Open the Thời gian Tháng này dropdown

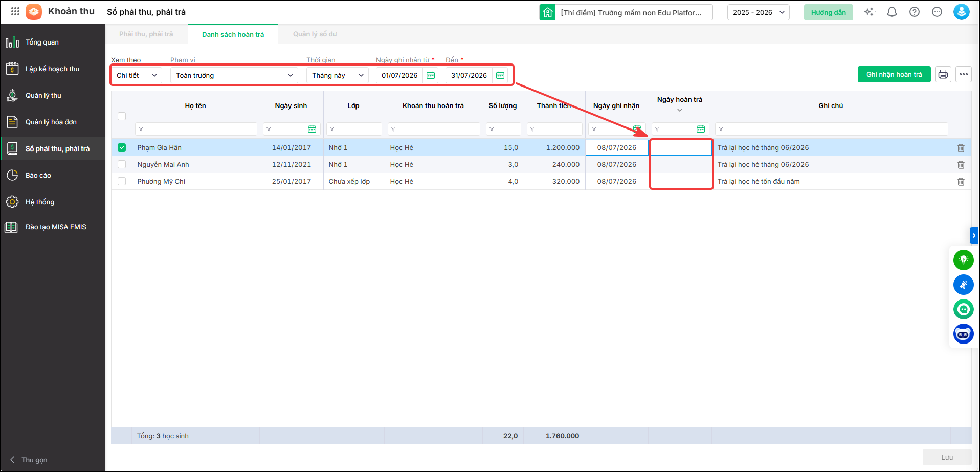(338, 75)
